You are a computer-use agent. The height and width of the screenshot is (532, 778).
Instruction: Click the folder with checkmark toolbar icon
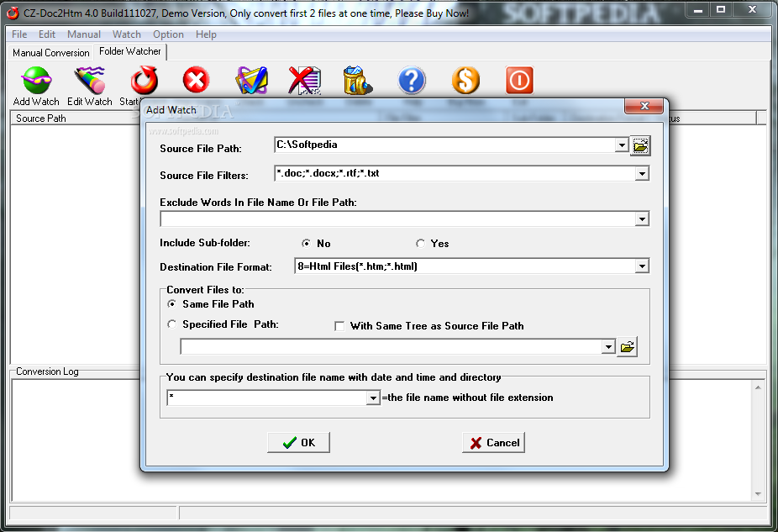(251, 81)
